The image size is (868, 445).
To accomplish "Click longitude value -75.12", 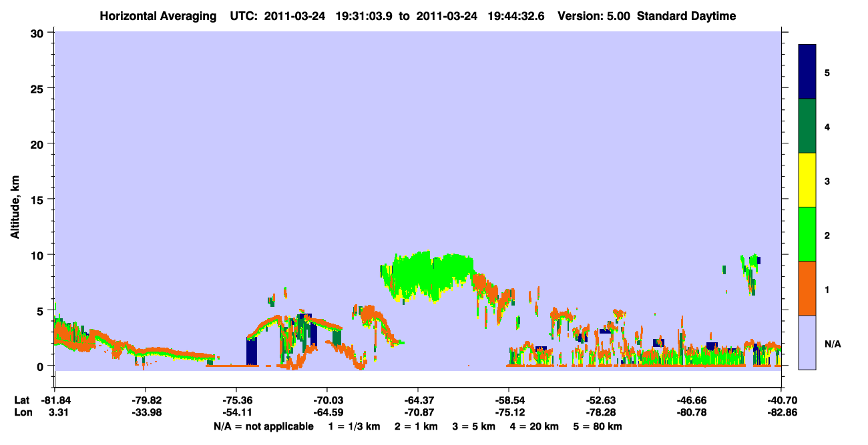I will pyautogui.click(x=509, y=412).
